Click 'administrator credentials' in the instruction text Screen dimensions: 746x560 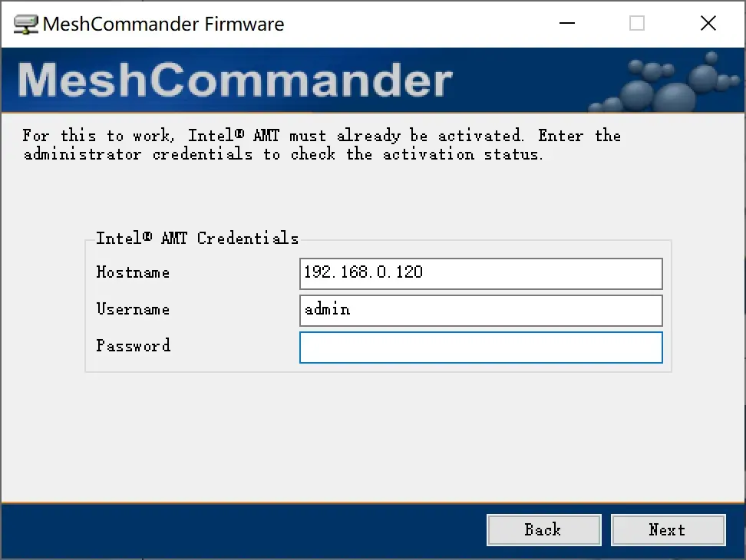138,154
